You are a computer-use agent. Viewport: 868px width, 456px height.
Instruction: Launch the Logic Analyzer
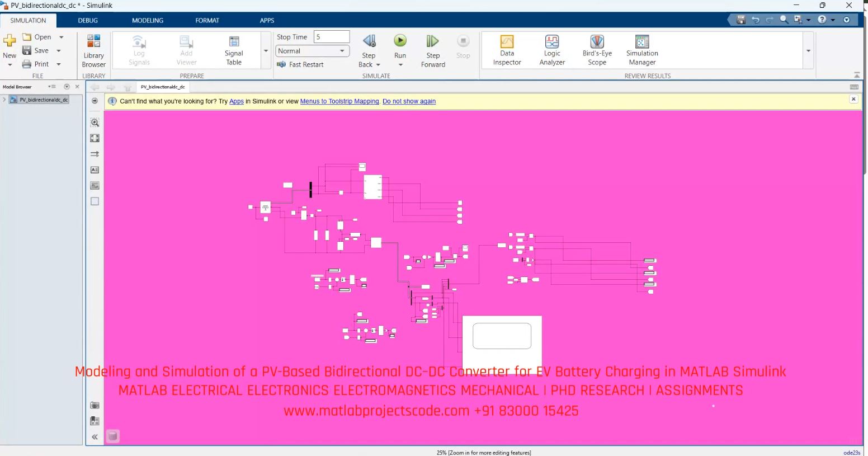(x=551, y=50)
